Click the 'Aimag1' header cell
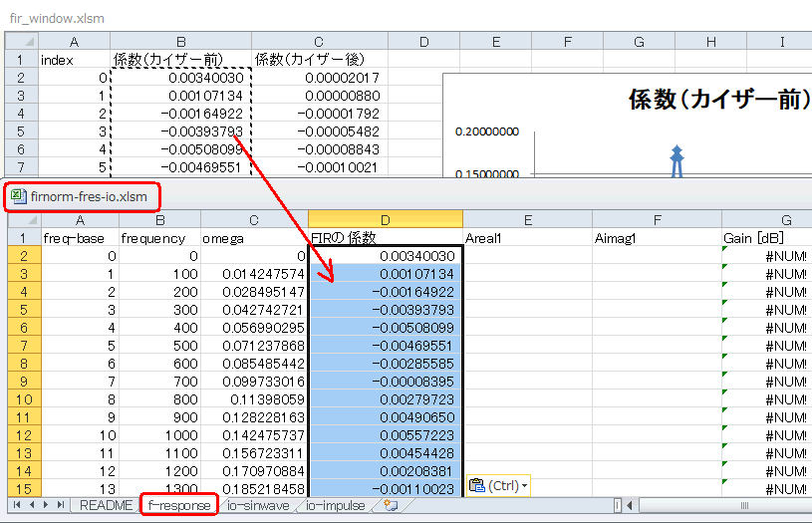Image resolution: width=812 pixels, height=523 pixels. pyautogui.click(x=658, y=238)
